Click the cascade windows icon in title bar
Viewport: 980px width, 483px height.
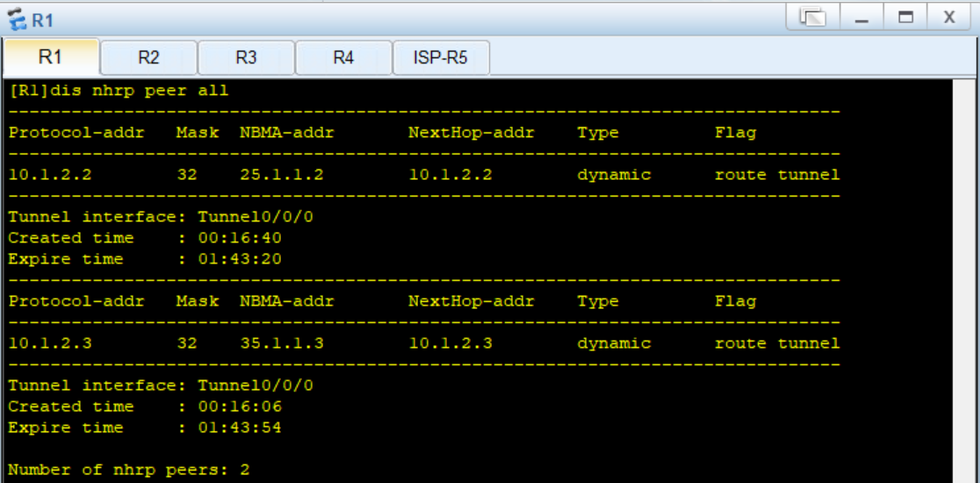pos(812,18)
